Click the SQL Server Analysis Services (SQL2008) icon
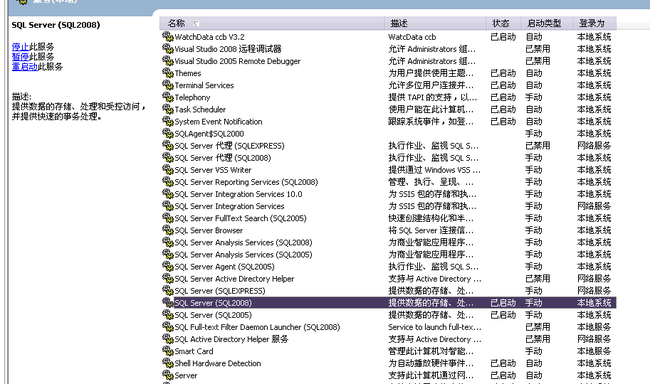 point(167,242)
